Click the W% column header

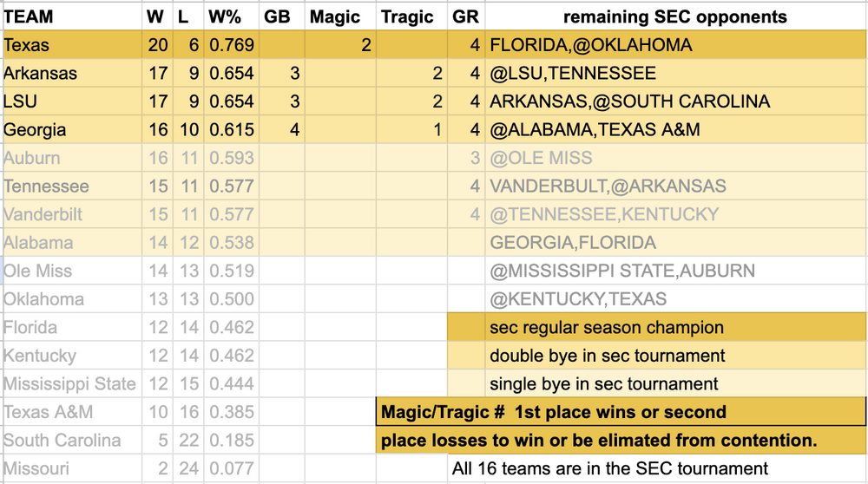(229, 16)
